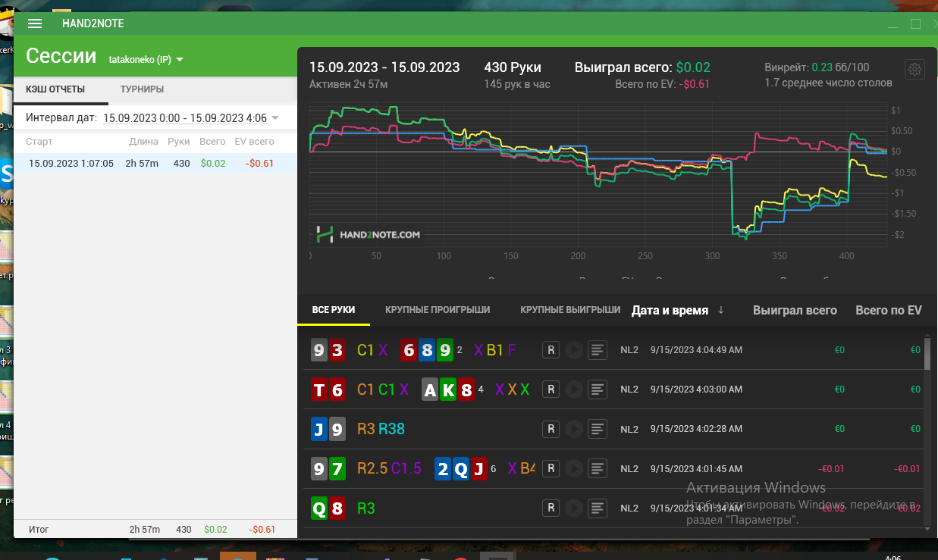This screenshot has width=938, height=560.
Task: Sort by Всего по EV column header
Action: [x=889, y=310]
